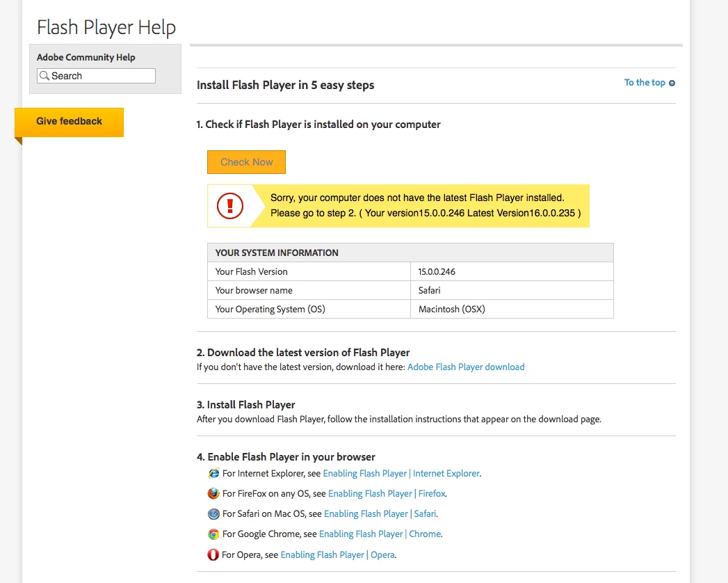The height and width of the screenshot is (583, 728).
Task: Click the Firefox browser icon
Action: [213, 493]
